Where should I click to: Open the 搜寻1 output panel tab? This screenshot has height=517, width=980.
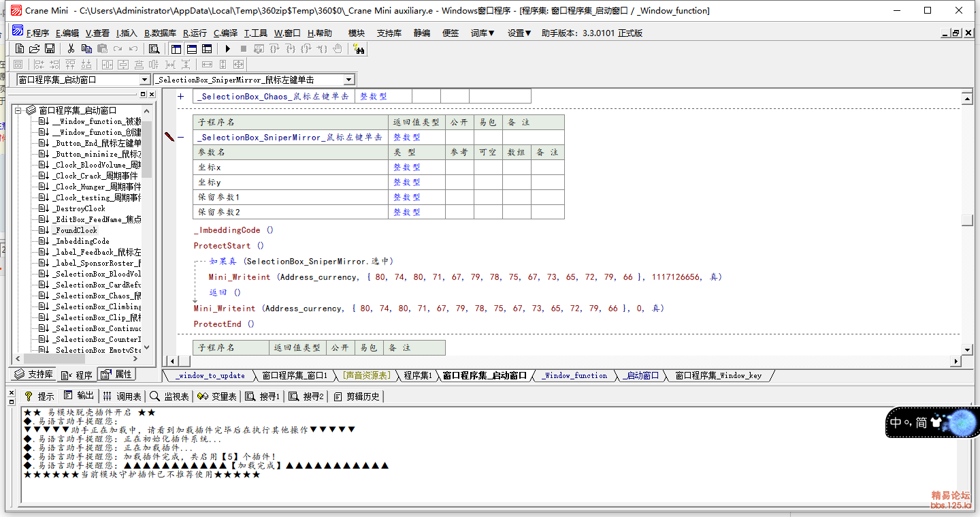click(262, 396)
